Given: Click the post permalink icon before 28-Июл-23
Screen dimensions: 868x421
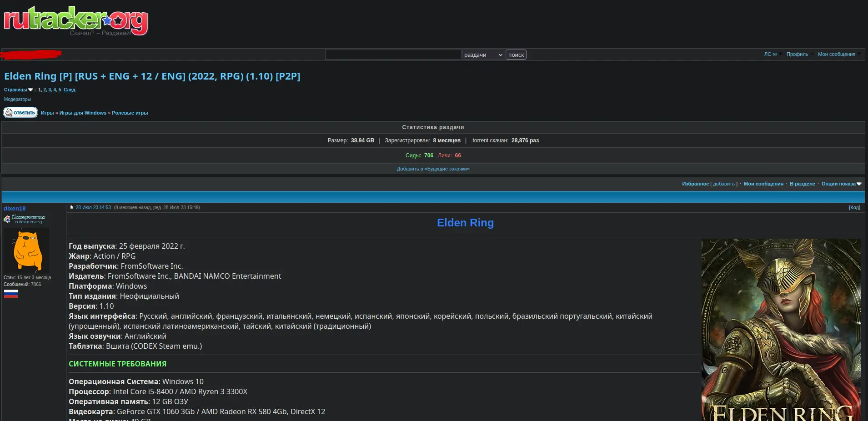Looking at the screenshot, I should pos(71,207).
